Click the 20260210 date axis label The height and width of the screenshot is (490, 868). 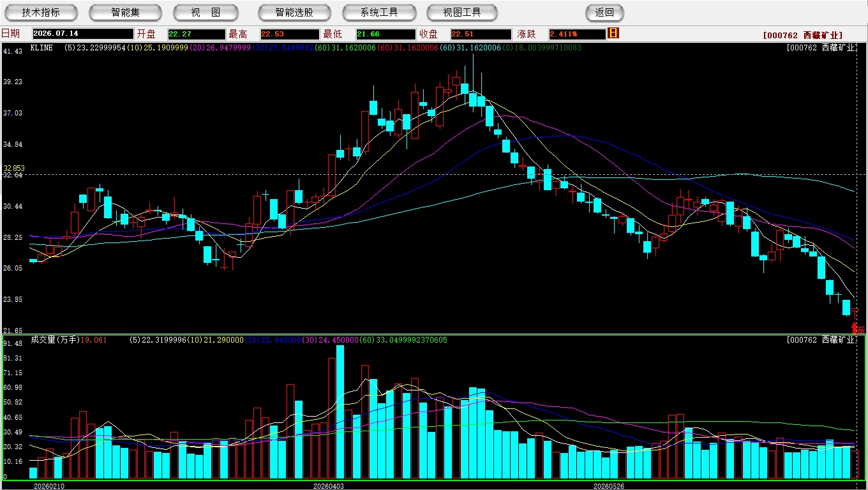[49, 486]
